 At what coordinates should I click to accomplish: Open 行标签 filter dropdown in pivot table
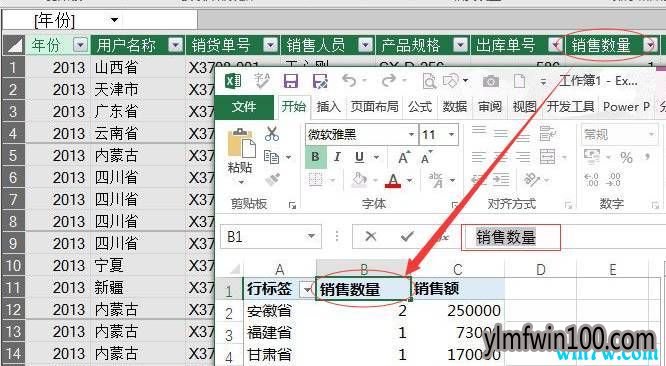(x=306, y=290)
